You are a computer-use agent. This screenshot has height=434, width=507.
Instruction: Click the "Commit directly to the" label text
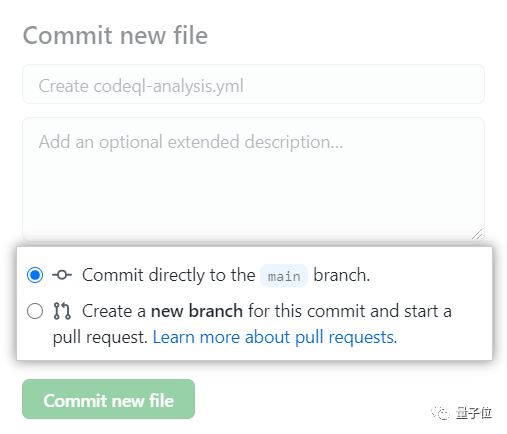169,275
